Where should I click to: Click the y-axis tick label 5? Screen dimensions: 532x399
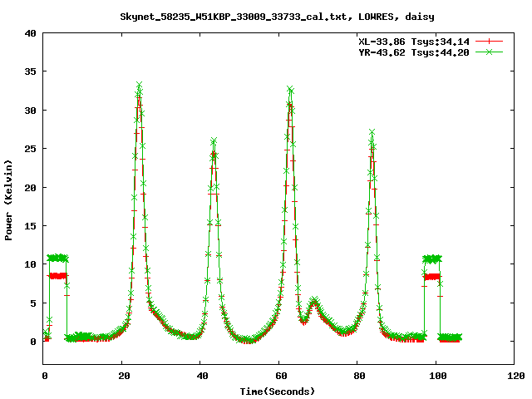click(x=33, y=303)
